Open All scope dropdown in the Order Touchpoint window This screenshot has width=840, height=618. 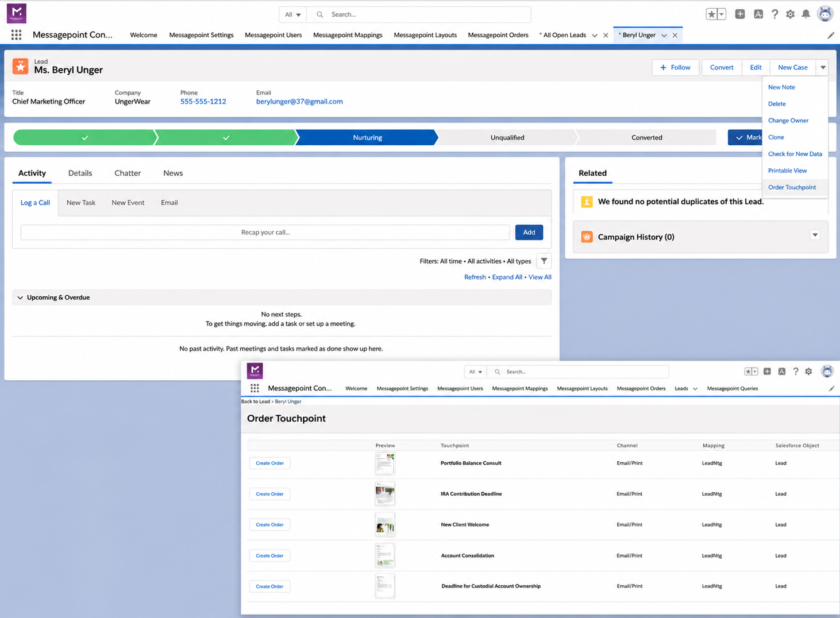pos(475,372)
